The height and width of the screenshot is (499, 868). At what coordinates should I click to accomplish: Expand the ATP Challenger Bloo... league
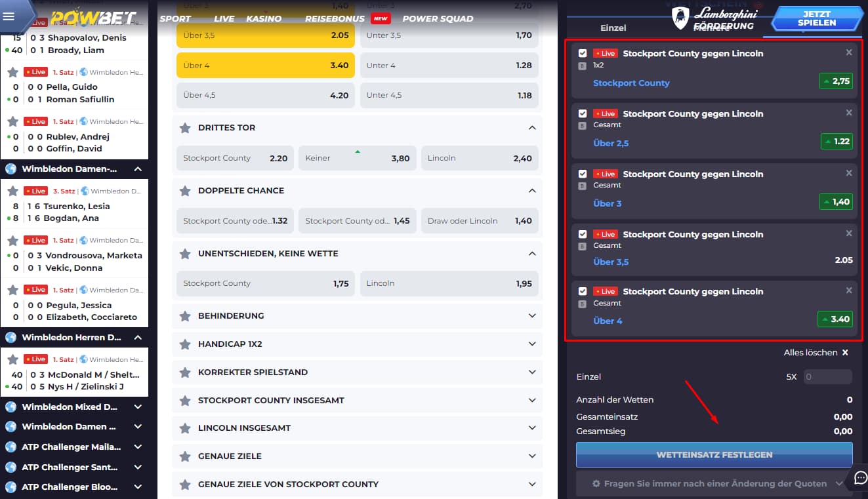tap(138, 487)
